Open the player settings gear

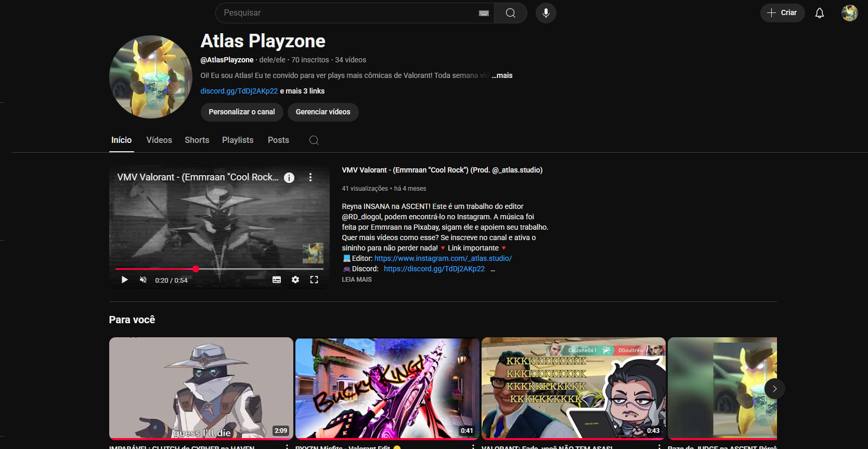pyautogui.click(x=295, y=280)
